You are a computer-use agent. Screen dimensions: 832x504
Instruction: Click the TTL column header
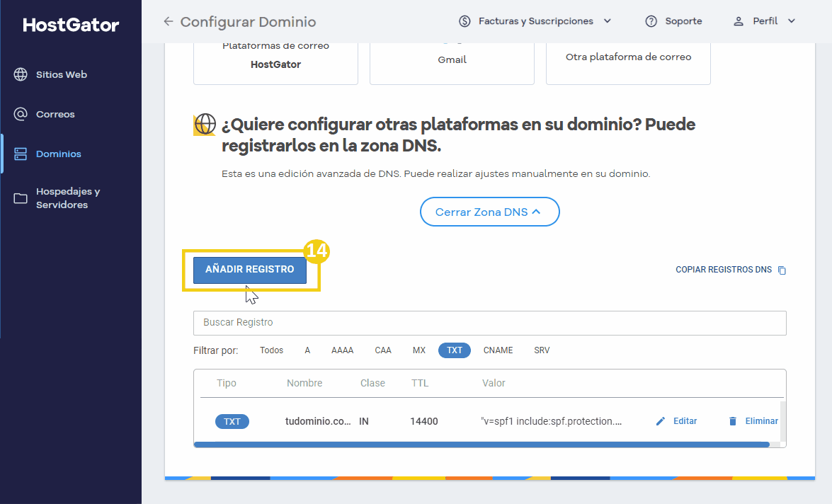tap(420, 383)
